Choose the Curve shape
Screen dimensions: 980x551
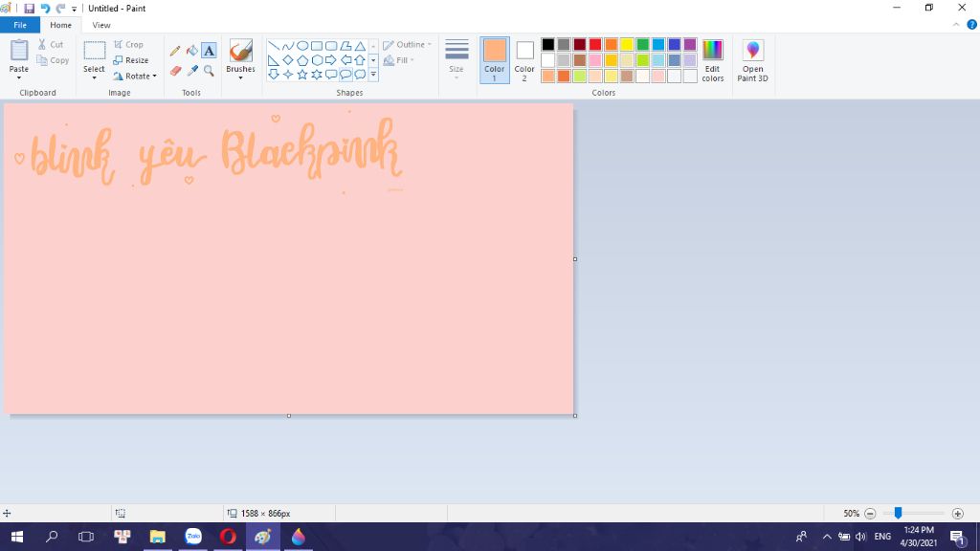(x=287, y=46)
